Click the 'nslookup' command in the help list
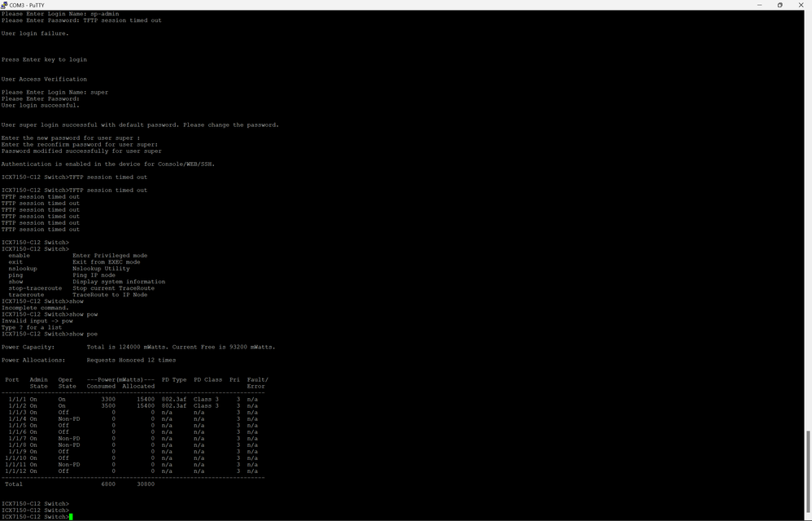The image size is (812, 521). click(23, 269)
